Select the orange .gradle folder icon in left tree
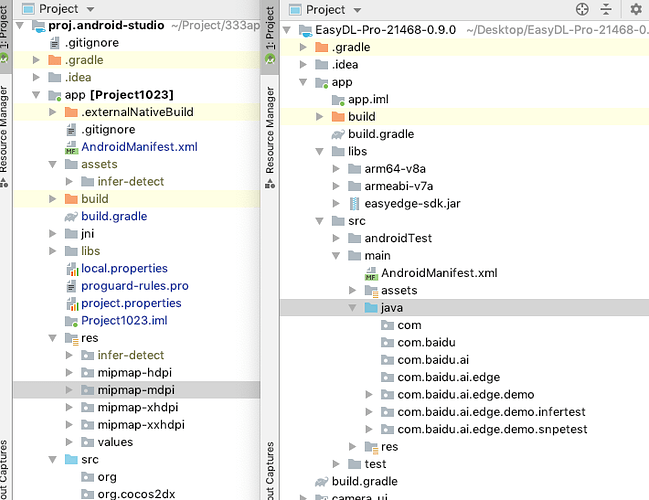The image size is (649, 500). coord(55,60)
